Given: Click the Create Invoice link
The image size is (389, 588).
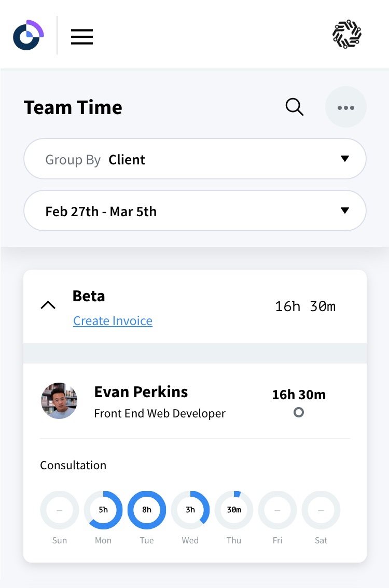Looking at the screenshot, I should click(x=113, y=321).
